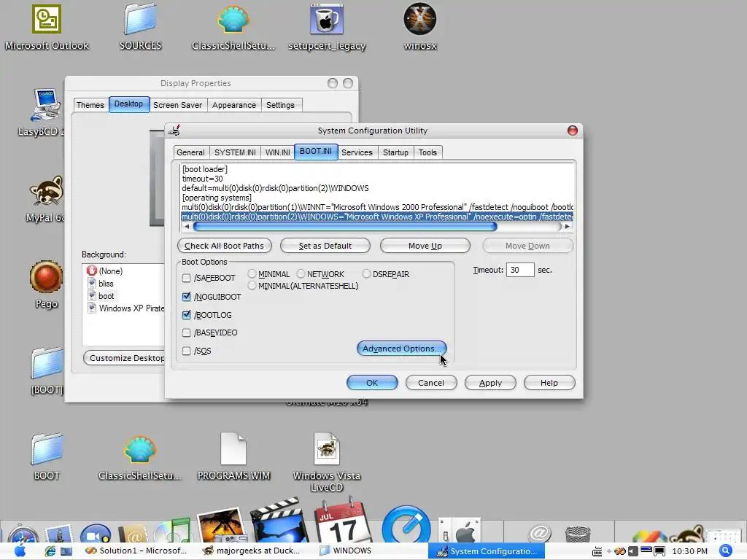747x560 pixels.
Task: Enable the /BASEVIDEO checkbox
Action: 186,332
